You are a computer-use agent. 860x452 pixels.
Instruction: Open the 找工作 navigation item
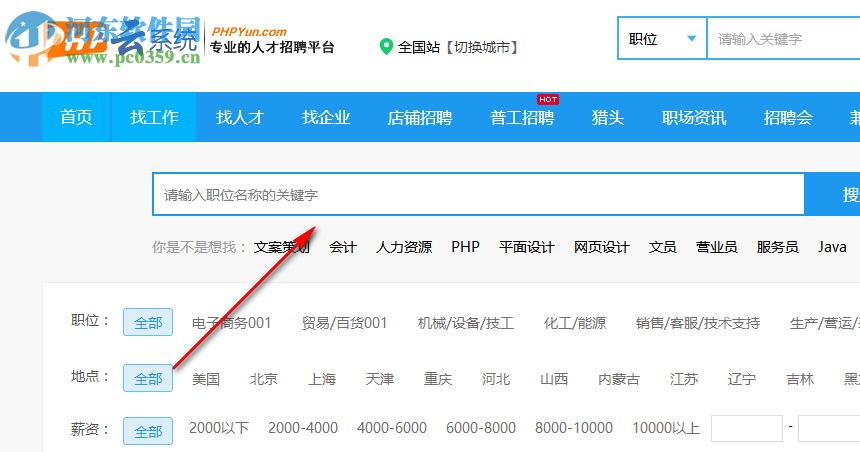pos(154,117)
